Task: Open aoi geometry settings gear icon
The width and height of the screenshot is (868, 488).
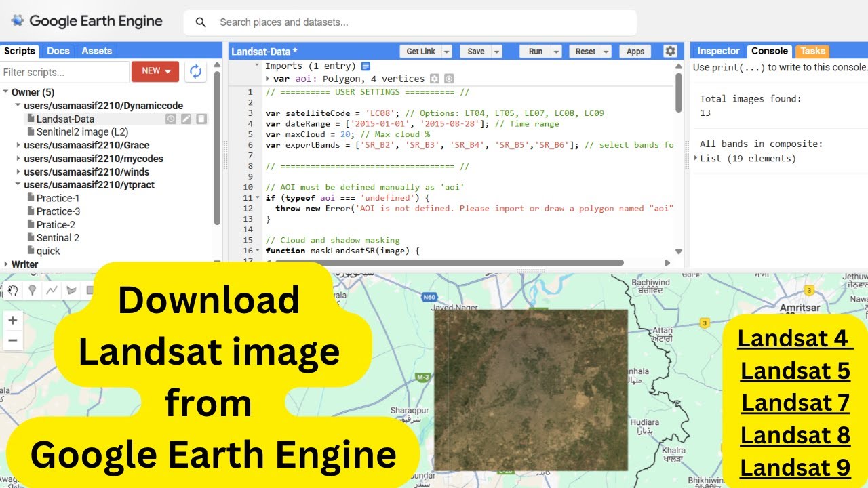Action: click(x=435, y=79)
